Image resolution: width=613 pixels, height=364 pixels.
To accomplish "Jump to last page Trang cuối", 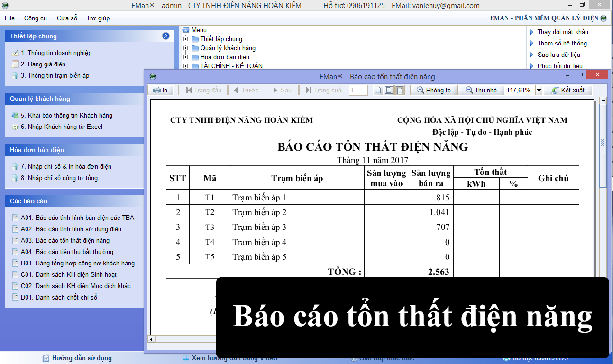I will point(323,90).
